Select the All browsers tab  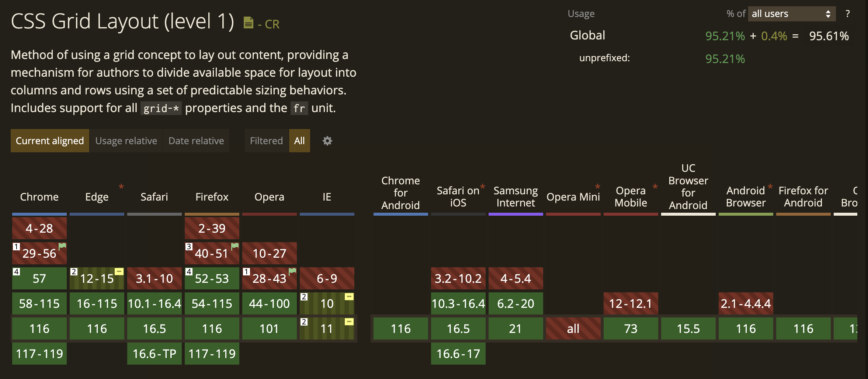299,141
